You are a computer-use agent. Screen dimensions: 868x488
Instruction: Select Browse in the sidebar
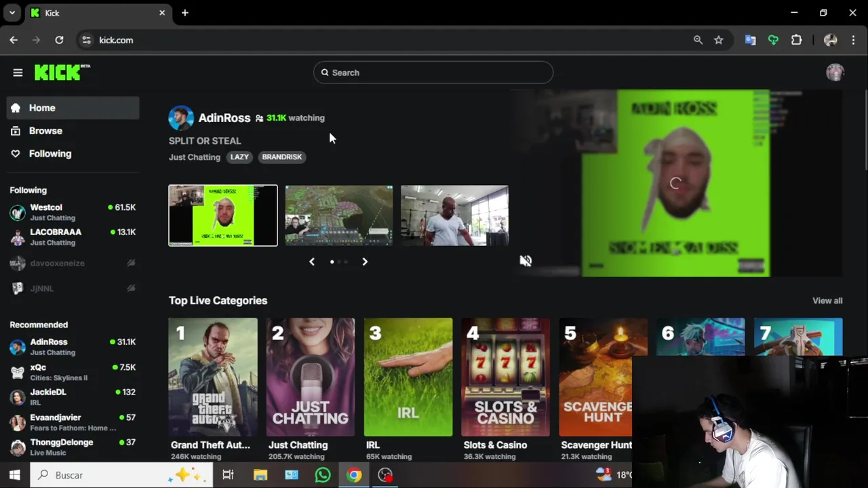pyautogui.click(x=73, y=131)
